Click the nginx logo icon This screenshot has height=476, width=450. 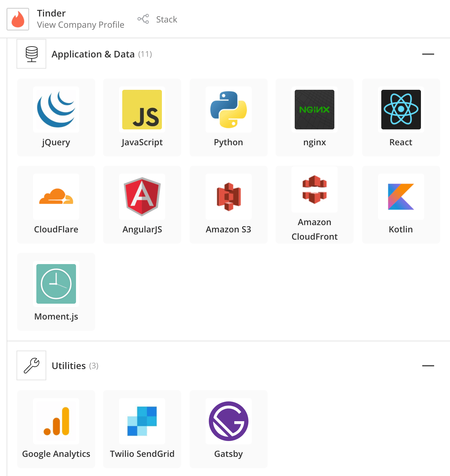point(315,110)
